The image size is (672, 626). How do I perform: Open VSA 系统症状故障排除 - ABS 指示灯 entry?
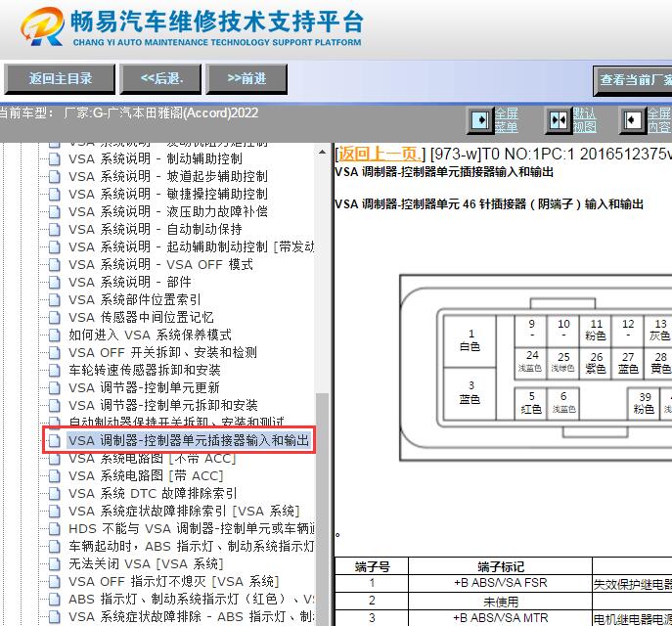[192, 616]
